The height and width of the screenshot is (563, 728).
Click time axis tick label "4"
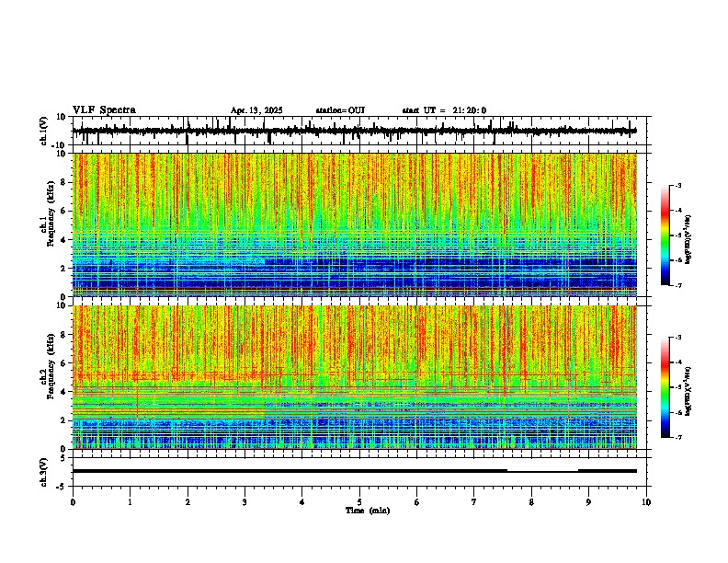tap(302, 502)
